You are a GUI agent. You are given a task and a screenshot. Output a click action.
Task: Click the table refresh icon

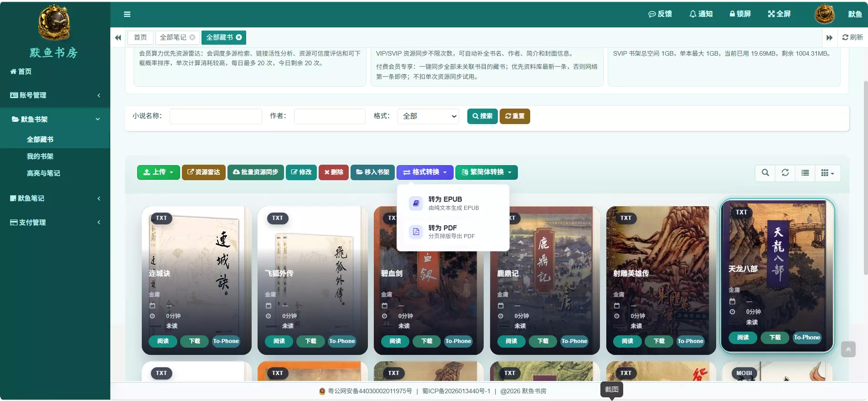(x=785, y=173)
